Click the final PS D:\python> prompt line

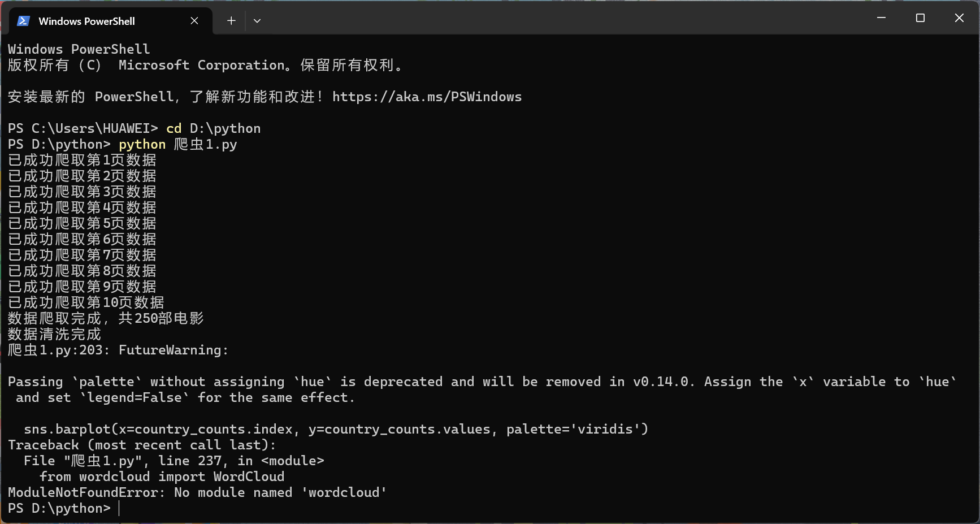(59, 509)
